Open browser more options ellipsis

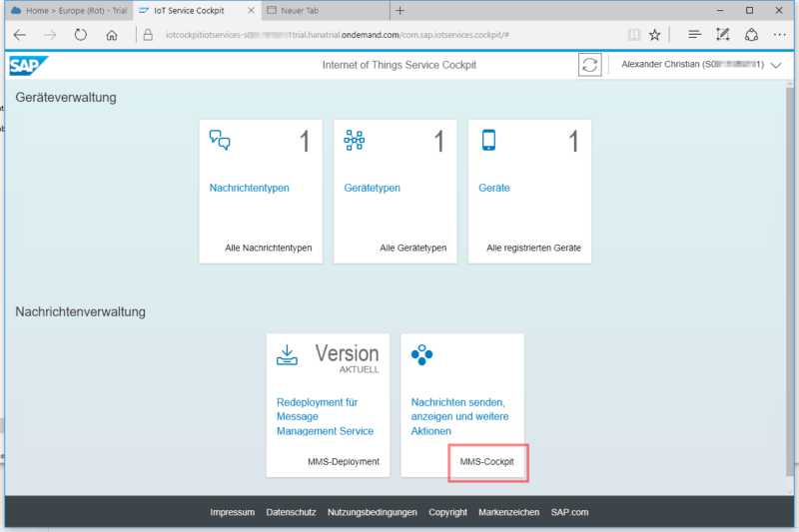tap(779, 35)
